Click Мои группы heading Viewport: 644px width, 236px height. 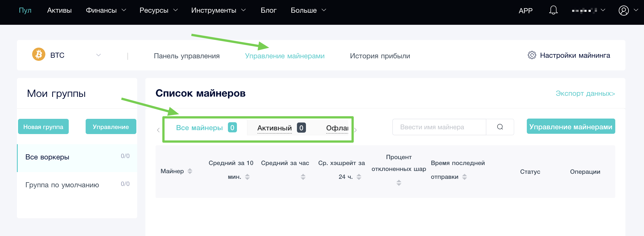click(56, 93)
